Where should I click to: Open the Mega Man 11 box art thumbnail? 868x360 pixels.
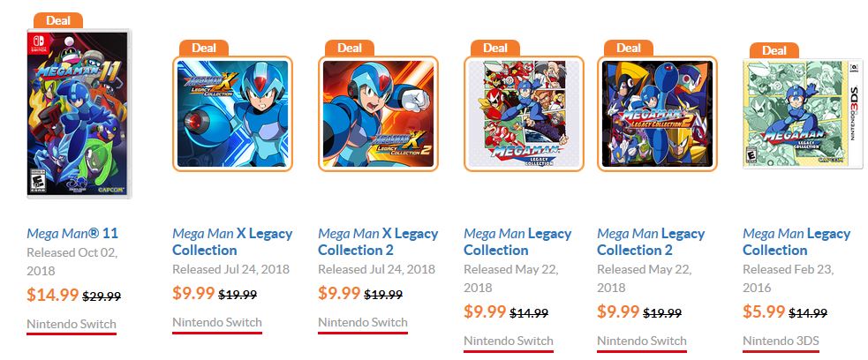click(79, 113)
